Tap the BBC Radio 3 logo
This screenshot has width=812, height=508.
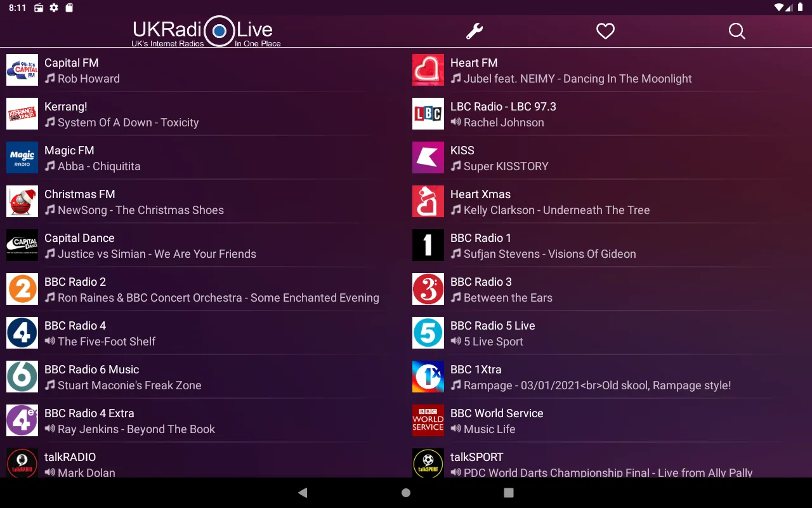coord(428,289)
